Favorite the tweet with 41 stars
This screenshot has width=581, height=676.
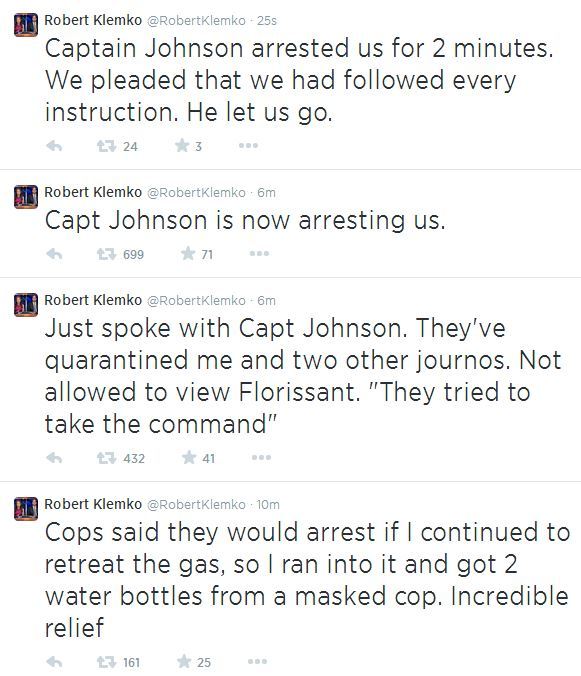click(189, 457)
